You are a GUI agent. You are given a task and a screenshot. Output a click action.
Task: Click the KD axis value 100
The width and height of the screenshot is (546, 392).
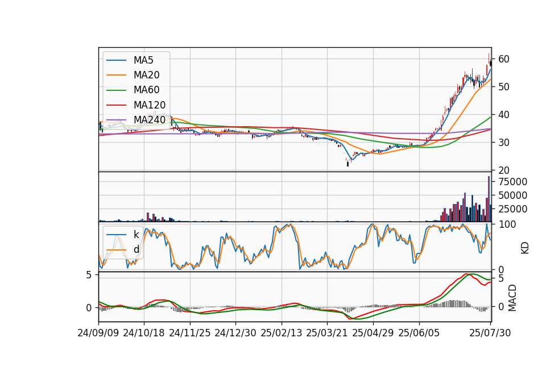pos(507,224)
